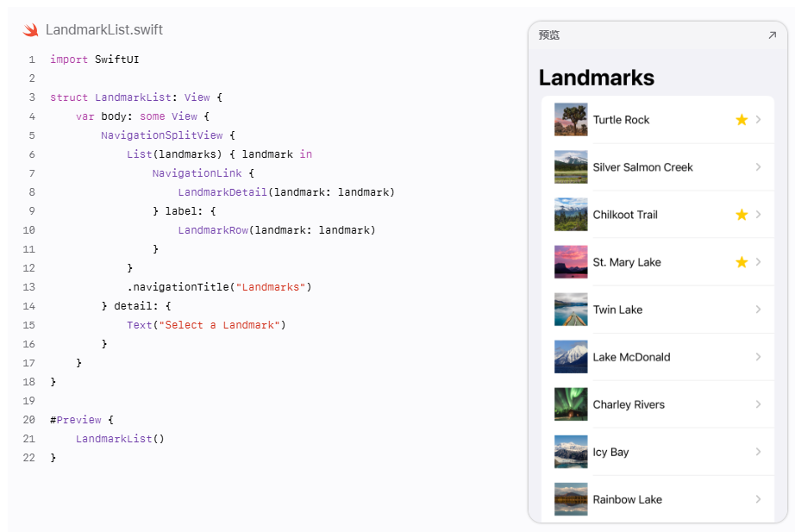
Task: Click the favorite star on St. Mary Lake
Action: (x=742, y=262)
